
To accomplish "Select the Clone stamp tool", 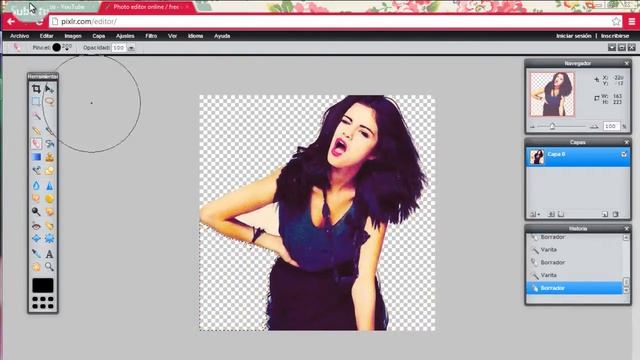I will click(49, 157).
